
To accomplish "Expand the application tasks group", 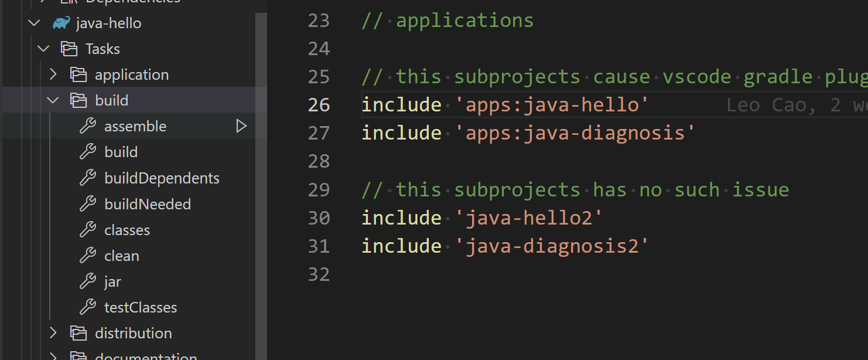I will click(x=53, y=74).
